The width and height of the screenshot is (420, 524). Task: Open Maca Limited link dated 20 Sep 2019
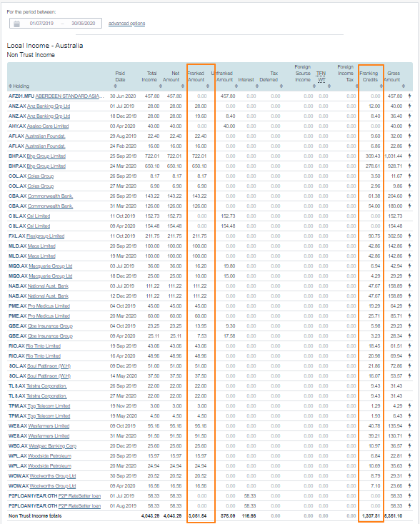coord(41,246)
